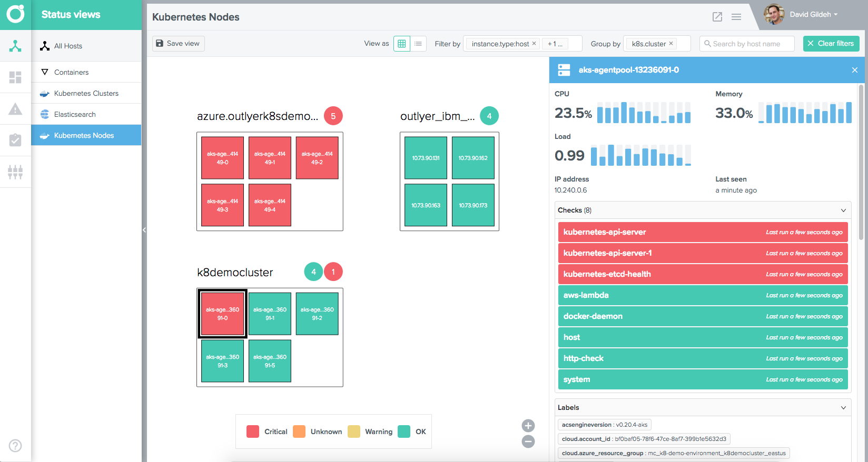Select node tile 10.73.90.131

(426, 158)
